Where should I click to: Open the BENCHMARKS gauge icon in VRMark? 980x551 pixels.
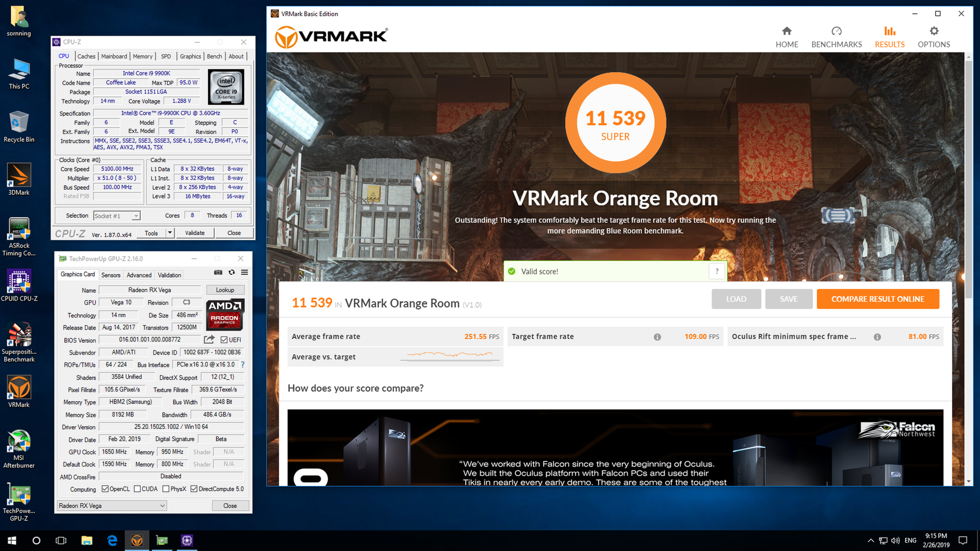(837, 31)
